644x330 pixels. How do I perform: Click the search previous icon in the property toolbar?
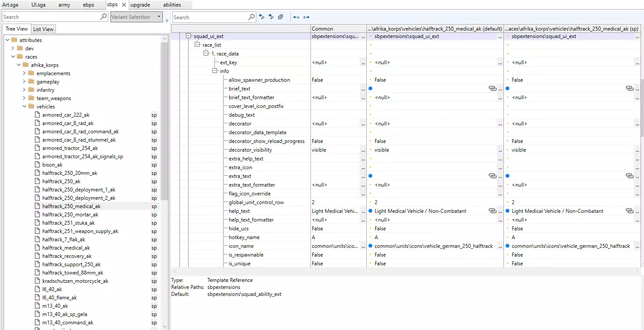(262, 17)
